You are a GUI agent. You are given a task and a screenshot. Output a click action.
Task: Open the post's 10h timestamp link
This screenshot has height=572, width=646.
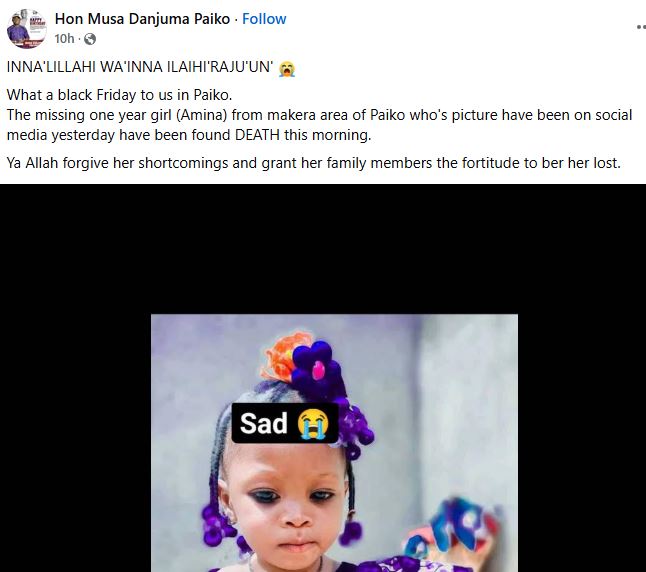(65, 39)
